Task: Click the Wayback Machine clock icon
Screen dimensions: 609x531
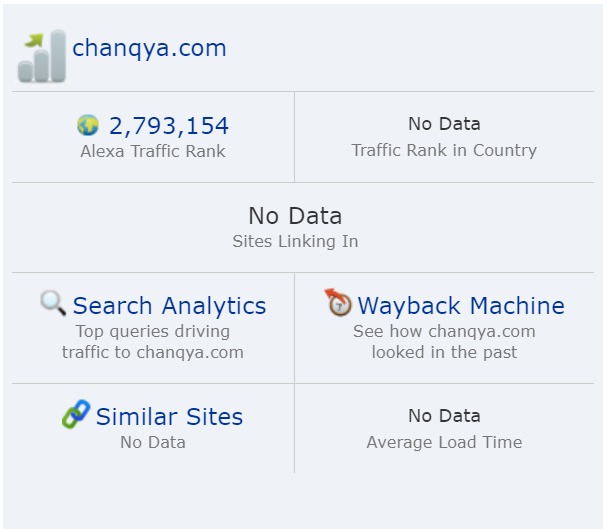Action: click(x=338, y=302)
